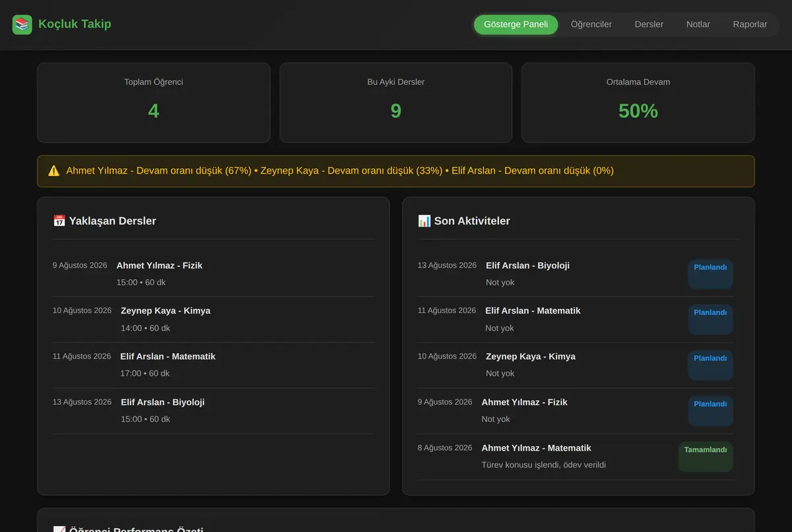Switch to the Öğrenciler tab
792x532 pixels.
point(591,24)
